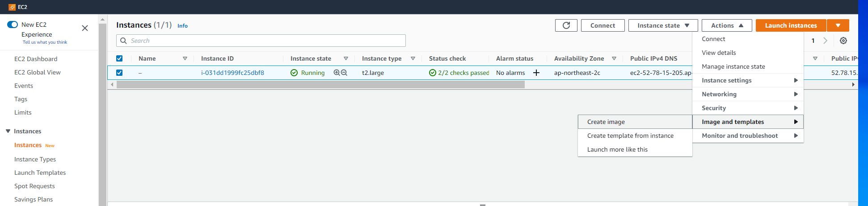The width and height of the screenshot is (868, 206).
Task: Expand the Networking submenu
Action: (x=748, y=94)
